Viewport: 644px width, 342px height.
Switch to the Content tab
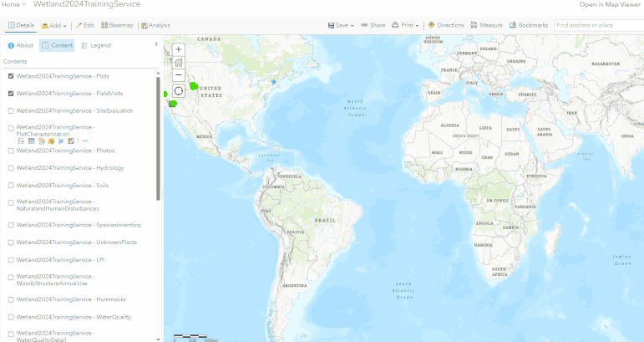tap(57, 45)
